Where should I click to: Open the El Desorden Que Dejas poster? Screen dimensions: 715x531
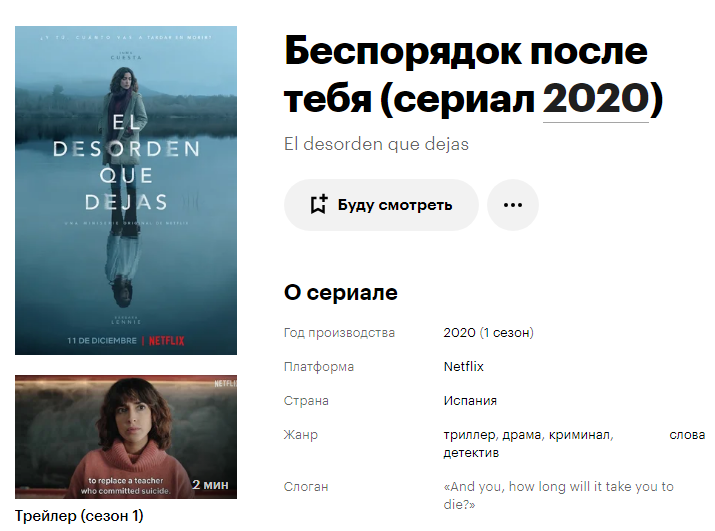[x=126, y=190]
